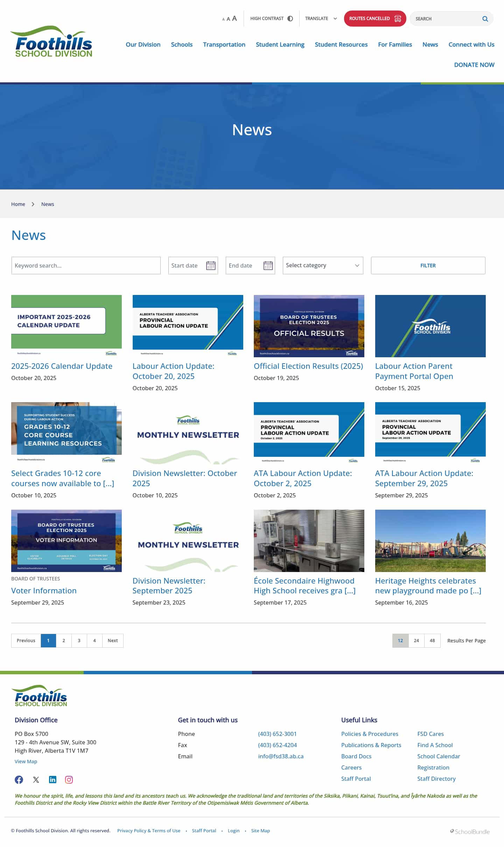The image size is (504, 847).
Task: Go to page 3 of results
Action: tap(79, 640)
